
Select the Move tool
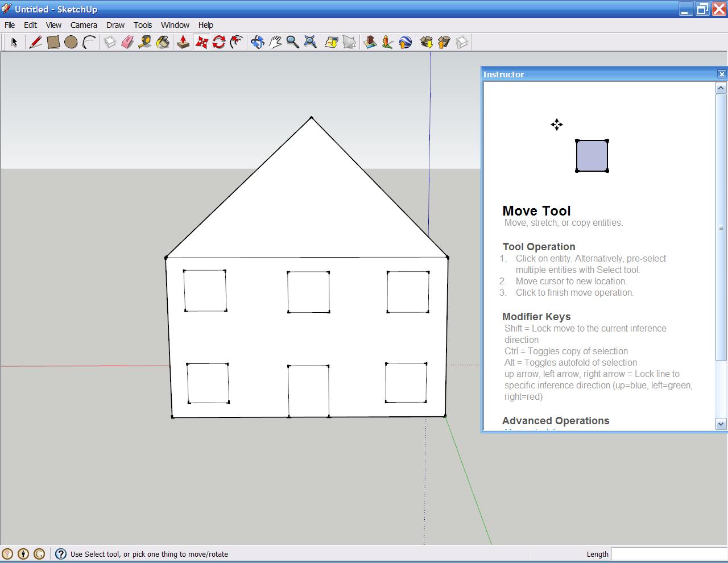pos(201,42)
